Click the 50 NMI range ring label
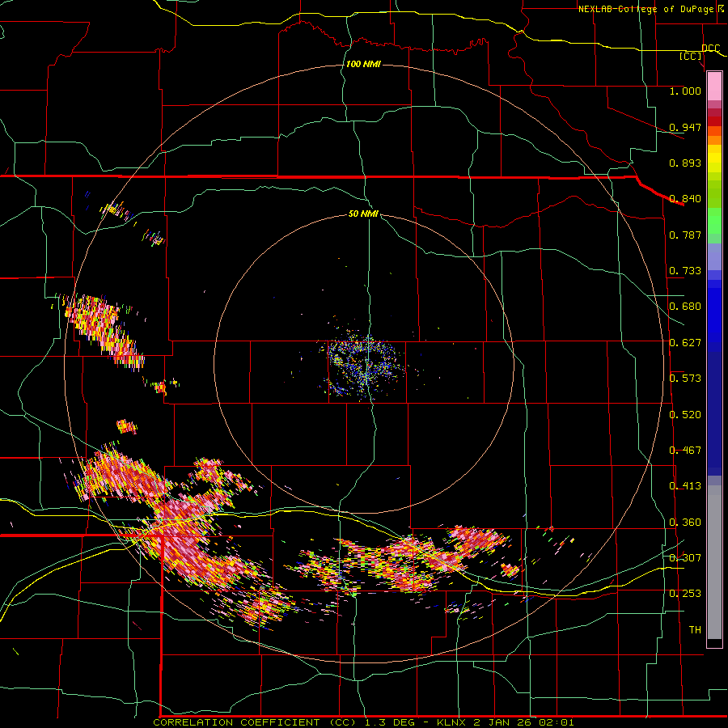728x728 pixels. (363, 214)
